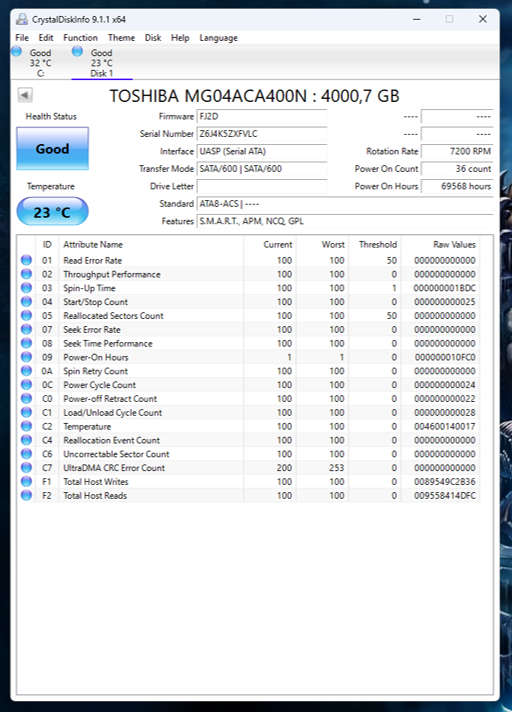Screen dimensions: 512x712
Task: Click status orb for Read Error Rate
Action: [x=26, y=260]
